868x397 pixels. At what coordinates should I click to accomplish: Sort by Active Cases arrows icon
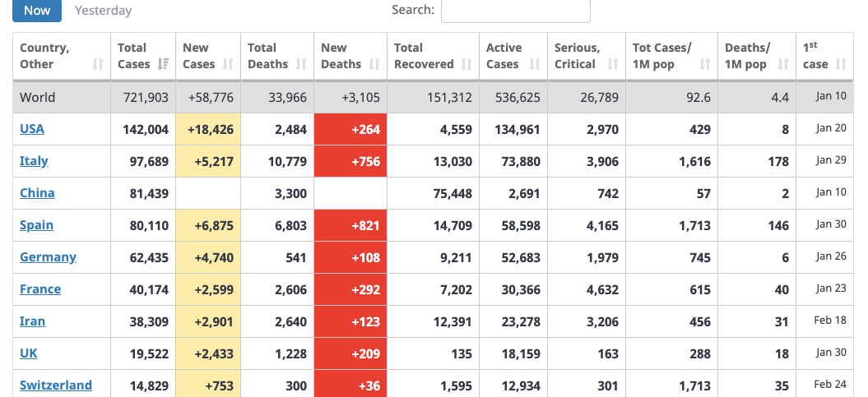(535, 64)
